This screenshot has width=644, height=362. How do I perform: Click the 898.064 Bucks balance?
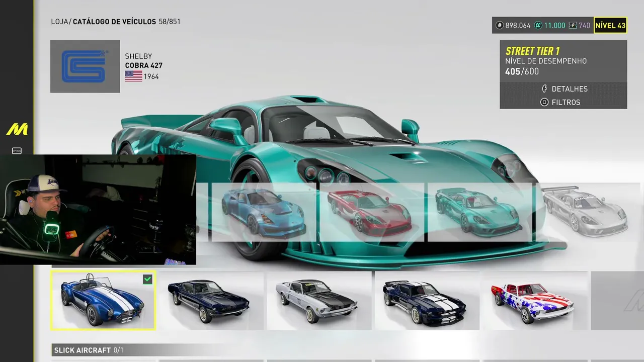[x=518, y=25]
